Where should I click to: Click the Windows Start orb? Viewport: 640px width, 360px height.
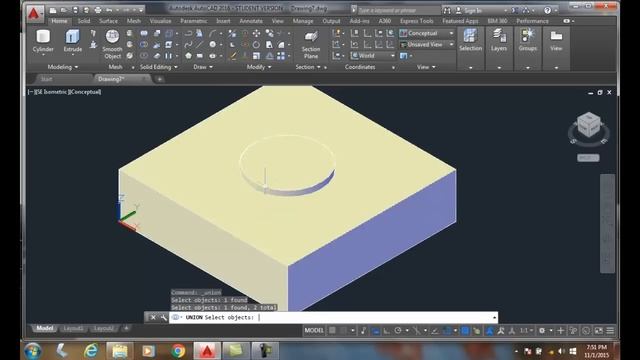(33, 351)
